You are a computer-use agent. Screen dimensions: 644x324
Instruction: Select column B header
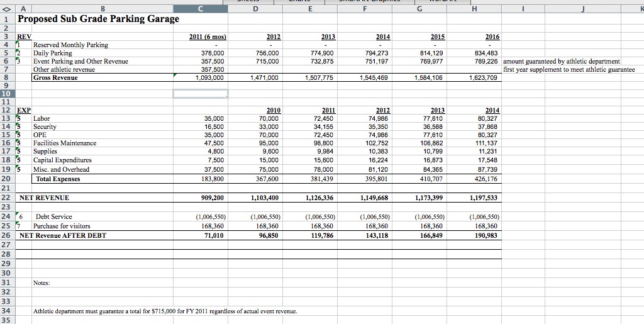point(103,9)
